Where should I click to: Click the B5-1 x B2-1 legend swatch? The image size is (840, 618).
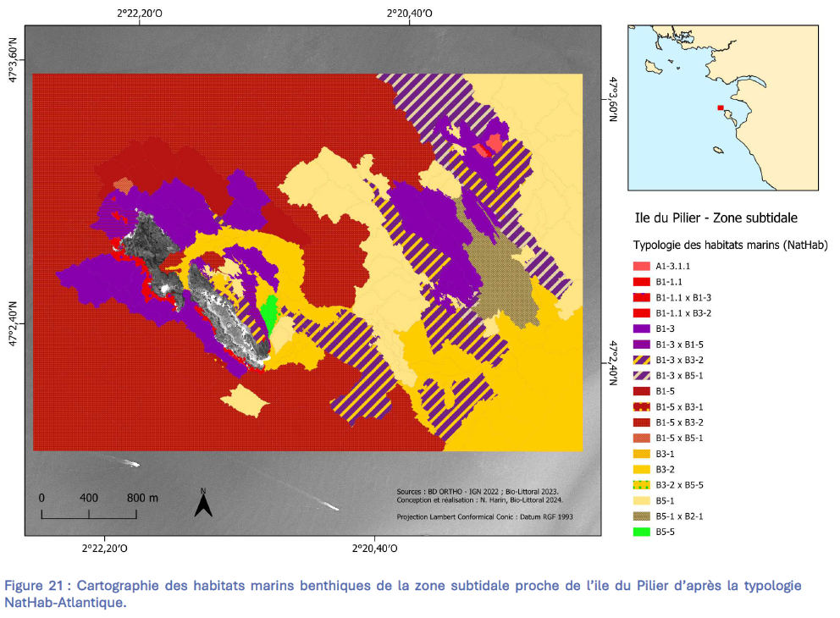(642, 516)
